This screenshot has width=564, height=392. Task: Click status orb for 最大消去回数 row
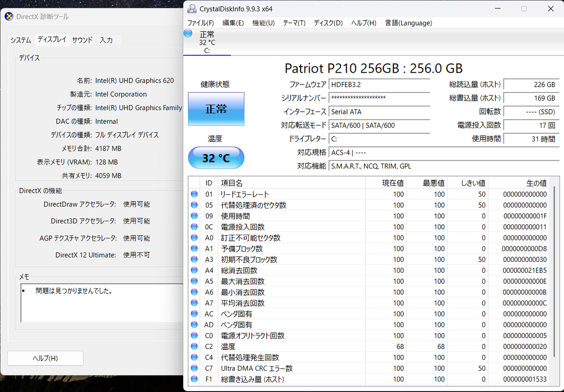[x=194, y=281]
